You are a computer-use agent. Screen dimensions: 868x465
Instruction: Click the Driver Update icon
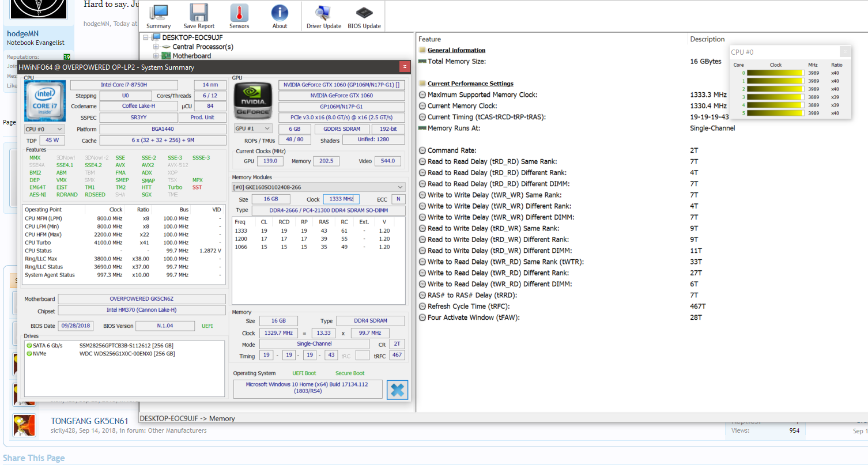pos(323,13)
